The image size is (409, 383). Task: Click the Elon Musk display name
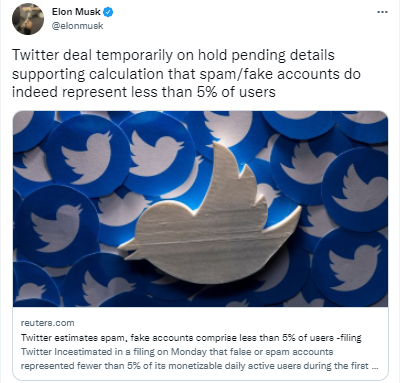coord(76,12)
